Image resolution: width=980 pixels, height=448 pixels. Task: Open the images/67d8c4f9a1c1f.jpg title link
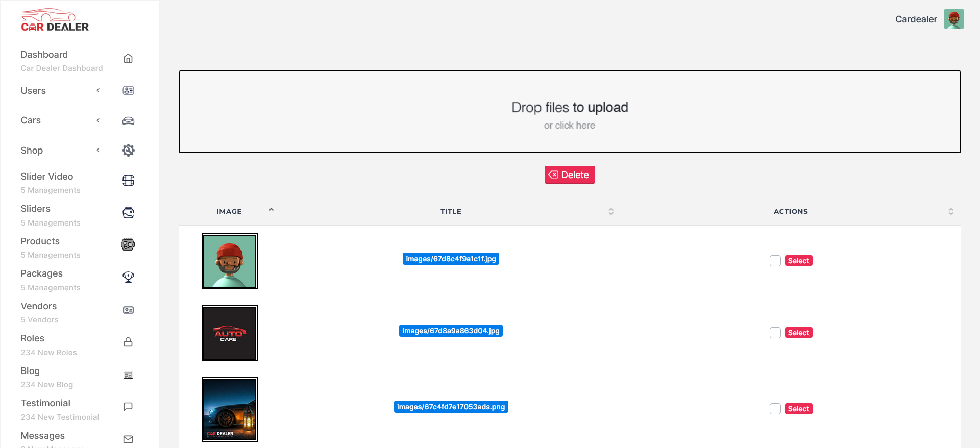pos(451,259)
